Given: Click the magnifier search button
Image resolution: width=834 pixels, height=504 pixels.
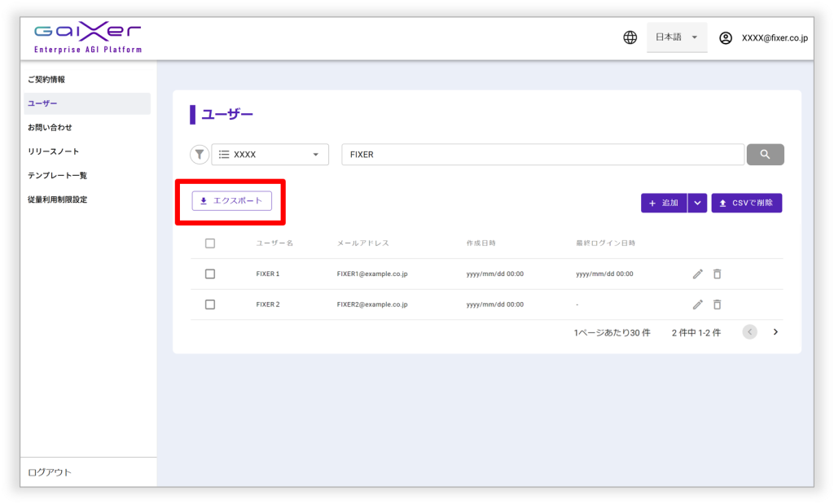Looking at the screenshot, I should 765,155.
